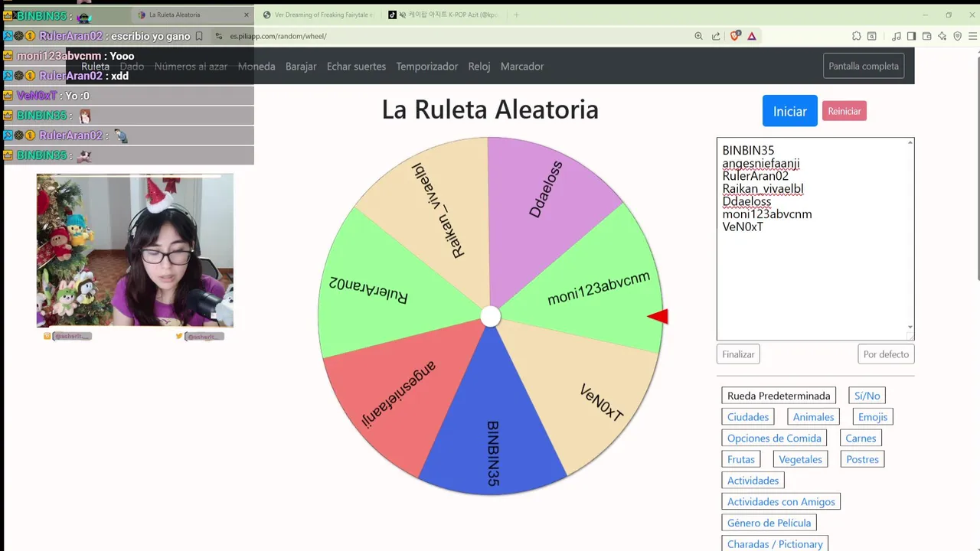Click the Leo AI sparkle icon
This screenshot has width=980, height=551.
tap(942, 36)
